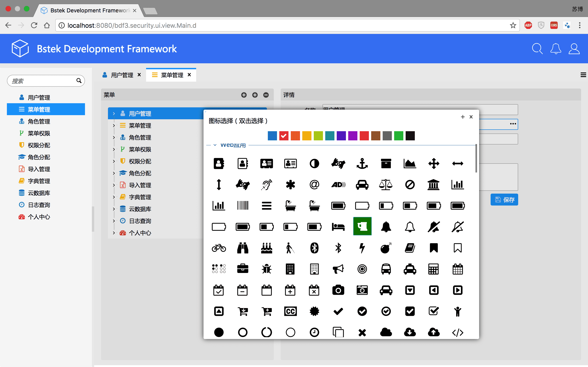
Task: Choose the birthday cake icon
Action: [266, 248]
